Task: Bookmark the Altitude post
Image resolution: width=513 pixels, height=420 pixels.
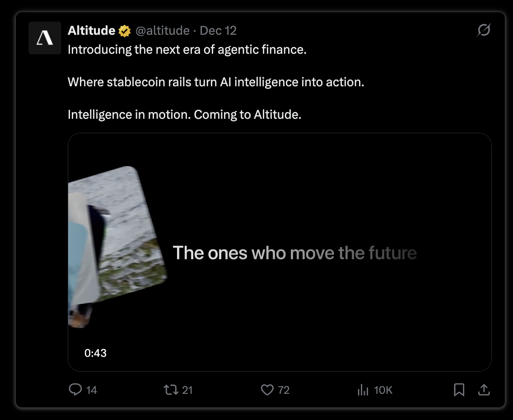Action: (459, 390)
